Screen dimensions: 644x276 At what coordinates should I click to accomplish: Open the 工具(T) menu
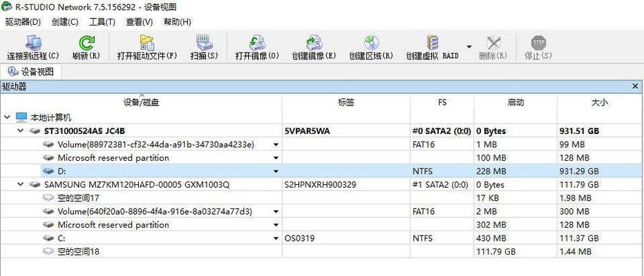(102, 22)
